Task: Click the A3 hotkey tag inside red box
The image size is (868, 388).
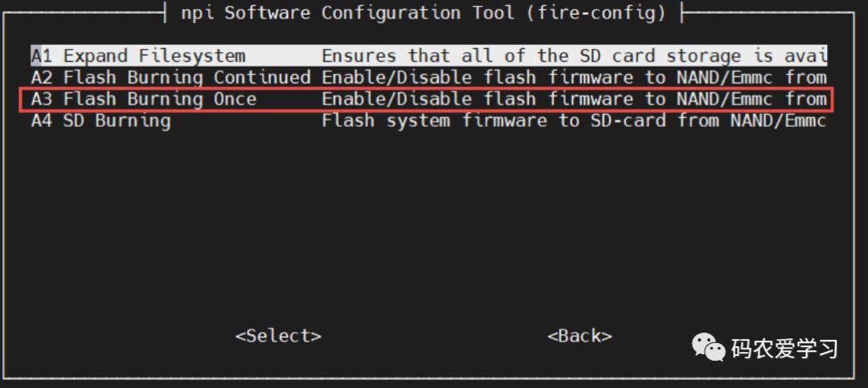Action: tap(41, 100)
